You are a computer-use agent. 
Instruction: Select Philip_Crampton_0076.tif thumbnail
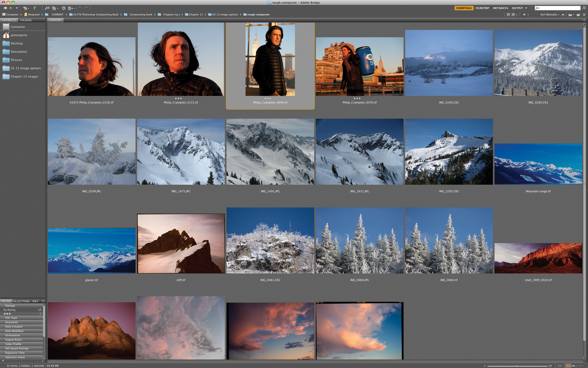coord(359,67)
